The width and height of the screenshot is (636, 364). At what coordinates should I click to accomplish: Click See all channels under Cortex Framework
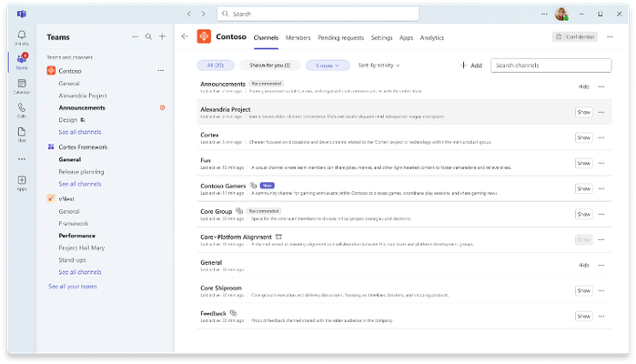pos(80,184)
